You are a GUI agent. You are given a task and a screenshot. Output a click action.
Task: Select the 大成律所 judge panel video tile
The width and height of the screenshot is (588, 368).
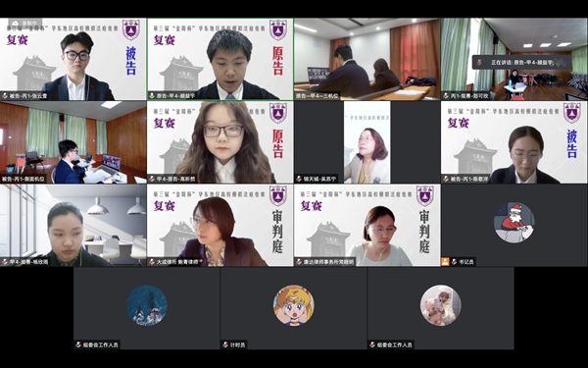[x=220, y=226]
